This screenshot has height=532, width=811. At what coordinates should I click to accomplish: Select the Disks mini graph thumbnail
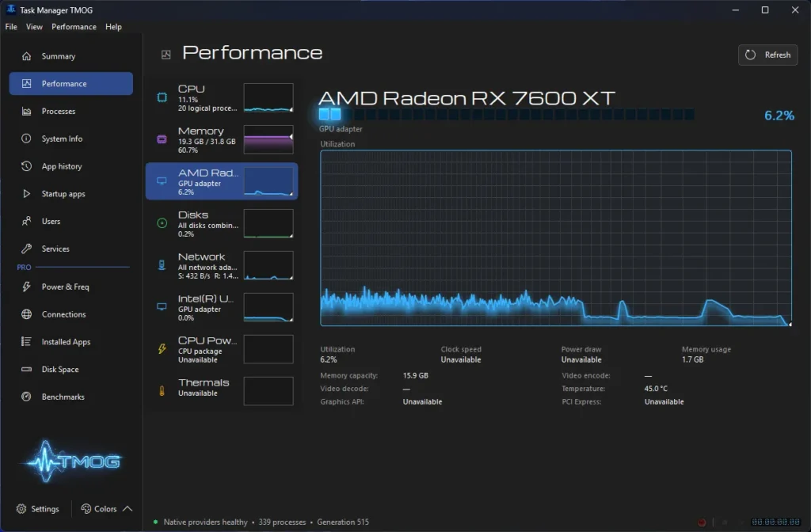[x=268, y=223]
